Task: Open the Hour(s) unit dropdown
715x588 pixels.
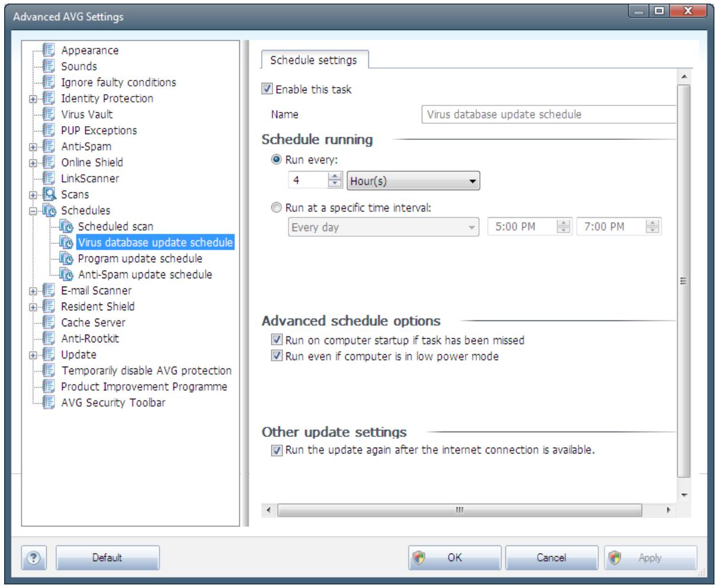Action: click(413, 182)
